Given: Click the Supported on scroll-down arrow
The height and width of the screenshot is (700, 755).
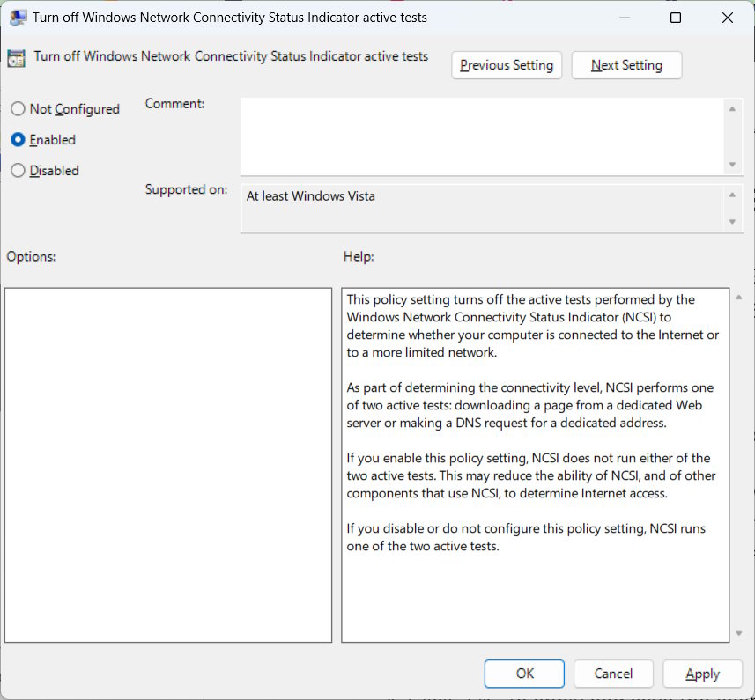Looking at the screenshot, I should [x=732, y=222].
